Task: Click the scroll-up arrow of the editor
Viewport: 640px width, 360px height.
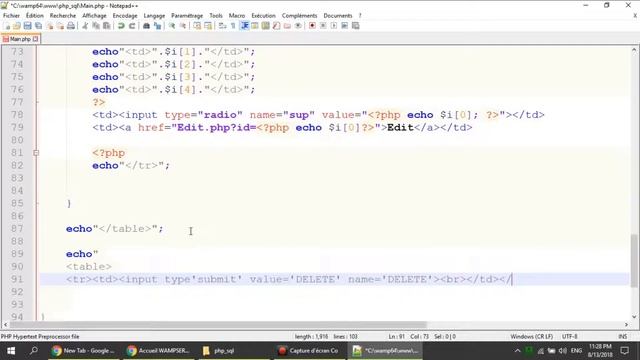Action: [634, 50]
